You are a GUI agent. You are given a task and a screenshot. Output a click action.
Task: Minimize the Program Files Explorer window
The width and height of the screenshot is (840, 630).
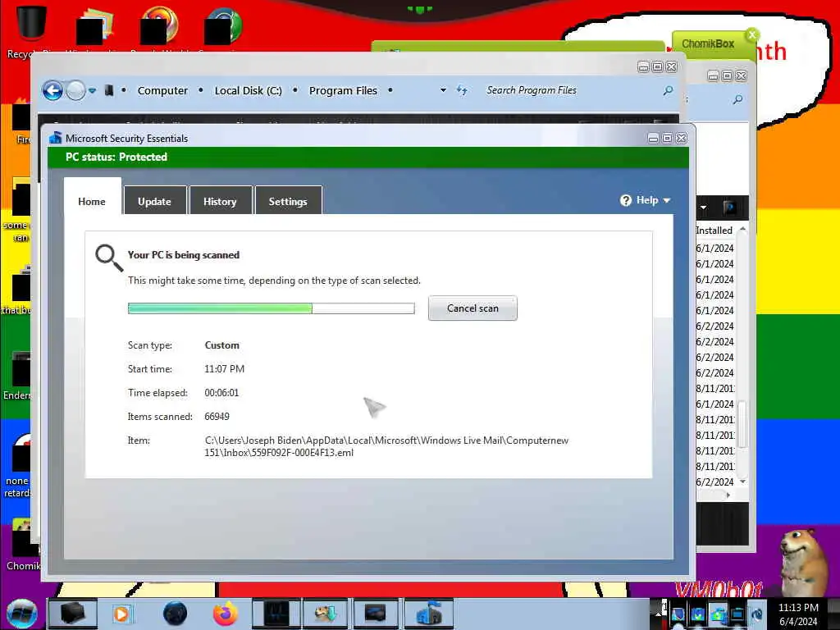pyautogui.click(x=643, y=67)
